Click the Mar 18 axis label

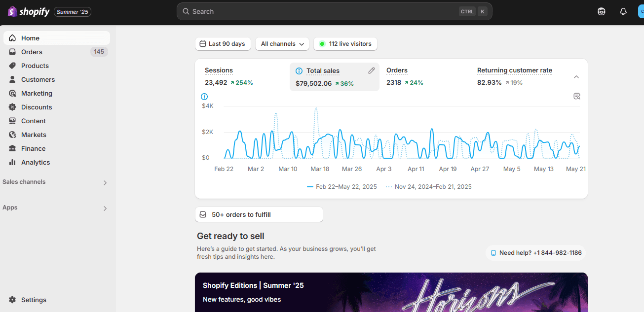click(320, 169)
